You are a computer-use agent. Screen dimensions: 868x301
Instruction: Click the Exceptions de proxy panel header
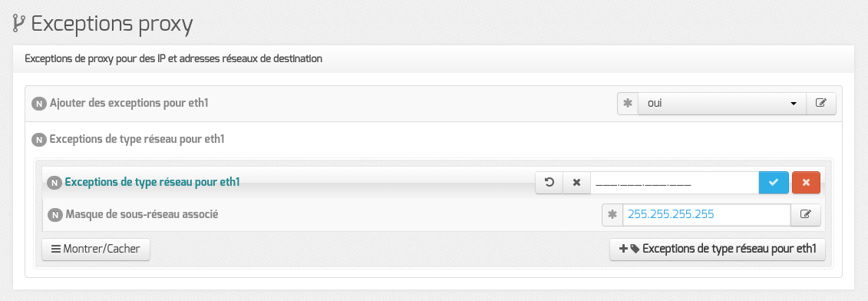(434, 59)
